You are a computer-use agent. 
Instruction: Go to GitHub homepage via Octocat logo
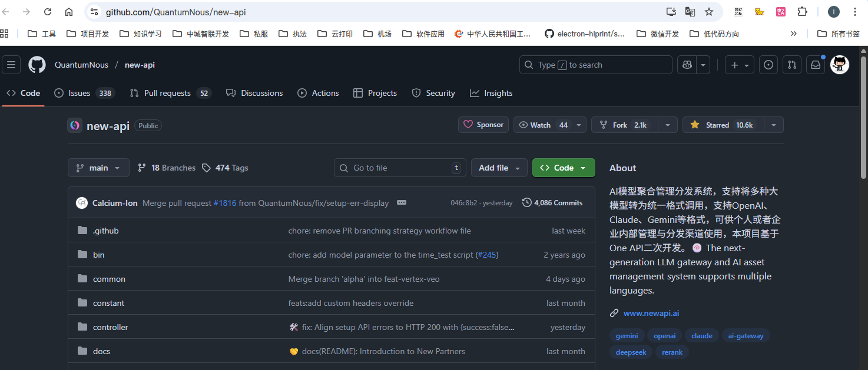pos(37,65)
